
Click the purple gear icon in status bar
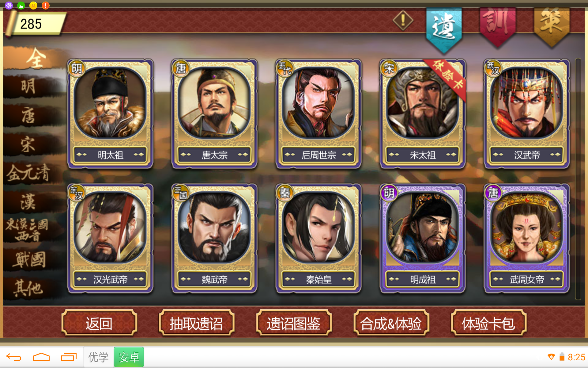point(9,5)
